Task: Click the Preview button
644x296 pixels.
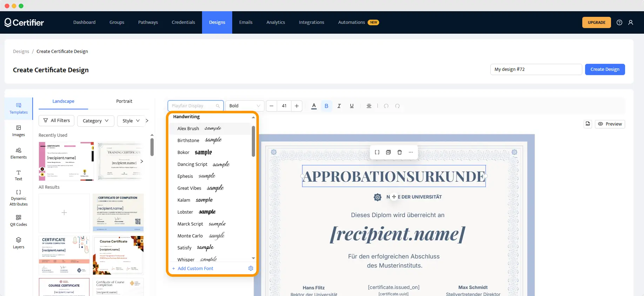Action: click(610, 124)
